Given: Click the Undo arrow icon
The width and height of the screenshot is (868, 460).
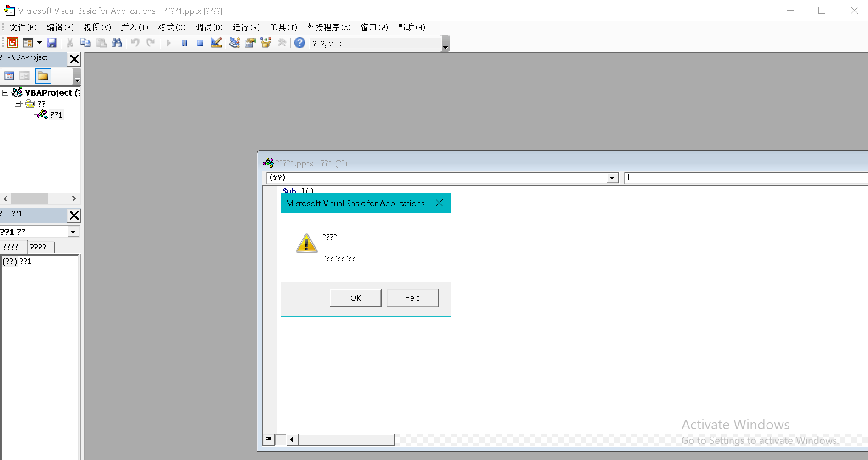Looking at the screenshot, I should tap(135, 43).
